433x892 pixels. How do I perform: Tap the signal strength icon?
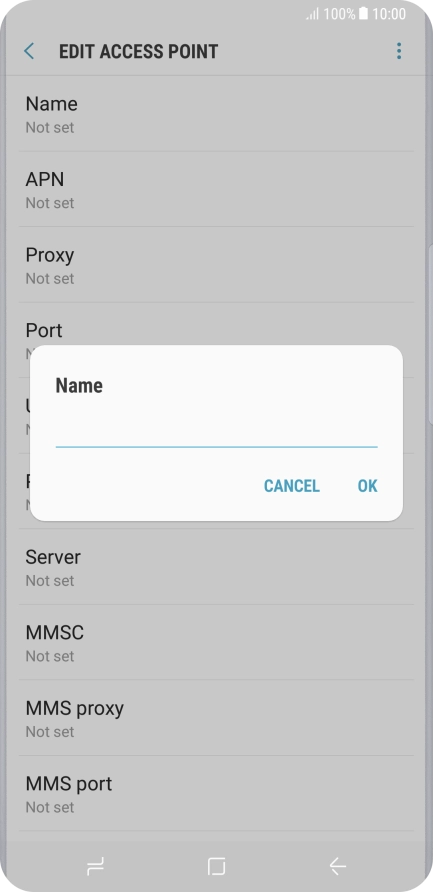[312, 14]
